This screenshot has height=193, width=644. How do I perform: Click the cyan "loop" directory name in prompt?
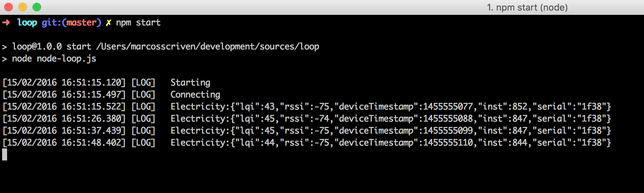[x=27, y=23]
